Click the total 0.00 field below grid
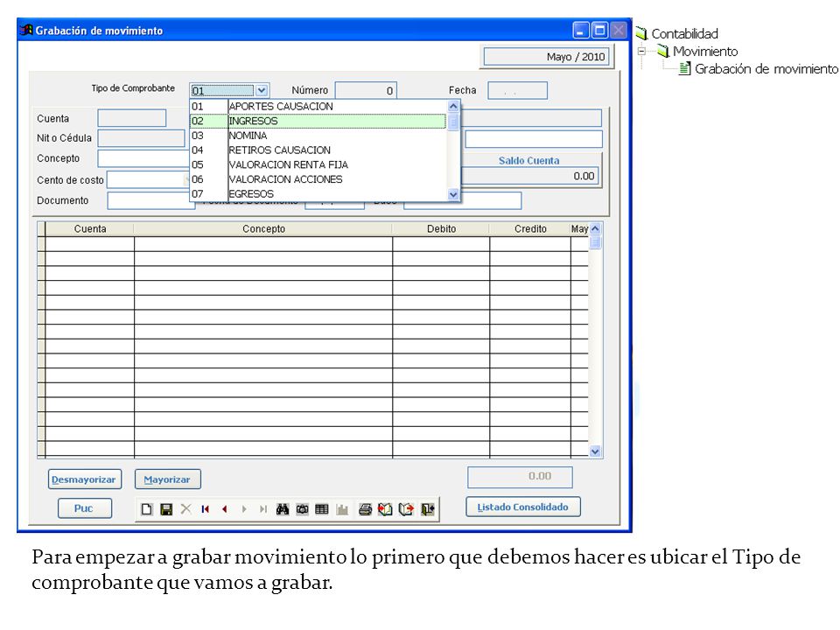Image resolution: width=840 pixels, height=630 pixels. pyautogui.click(x=520, y=477)
